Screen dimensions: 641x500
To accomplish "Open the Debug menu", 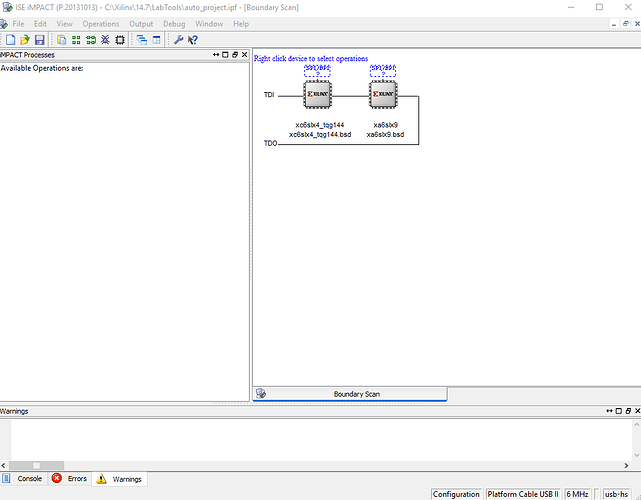I will pyautogui.click(x=174, y=24).
